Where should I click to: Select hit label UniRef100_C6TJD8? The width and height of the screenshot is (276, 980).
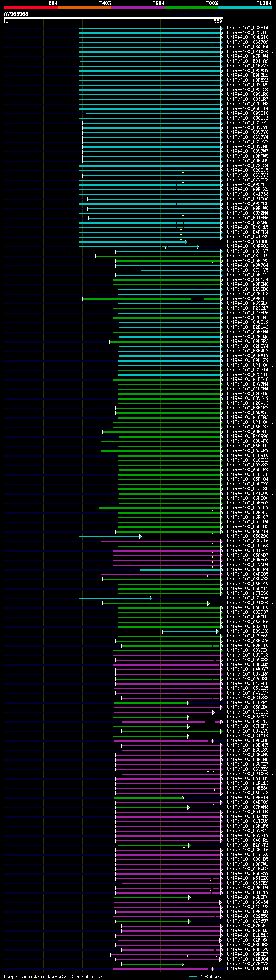pos(248,241)
